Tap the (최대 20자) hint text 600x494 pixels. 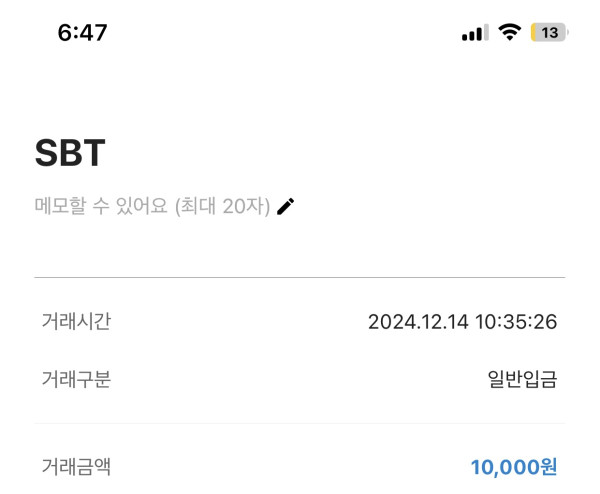coord(222,207)
